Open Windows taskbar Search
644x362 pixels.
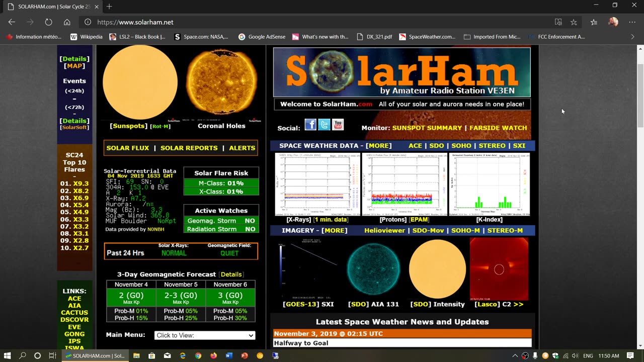coord(23,355)
